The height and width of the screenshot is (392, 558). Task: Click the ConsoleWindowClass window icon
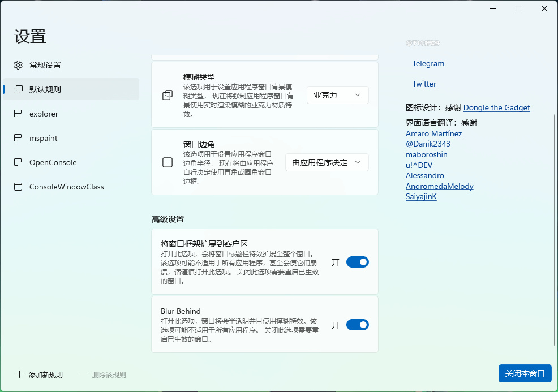[x=18, y=187]
